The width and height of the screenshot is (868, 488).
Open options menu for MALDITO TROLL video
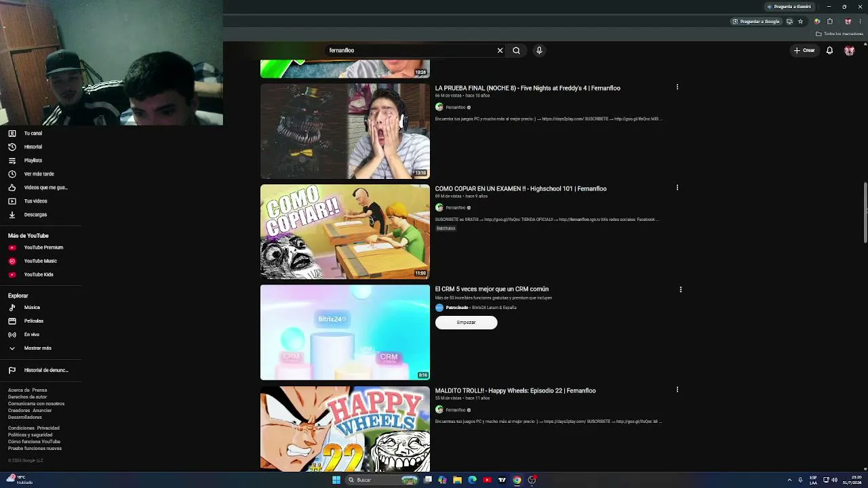coord(677,390)
